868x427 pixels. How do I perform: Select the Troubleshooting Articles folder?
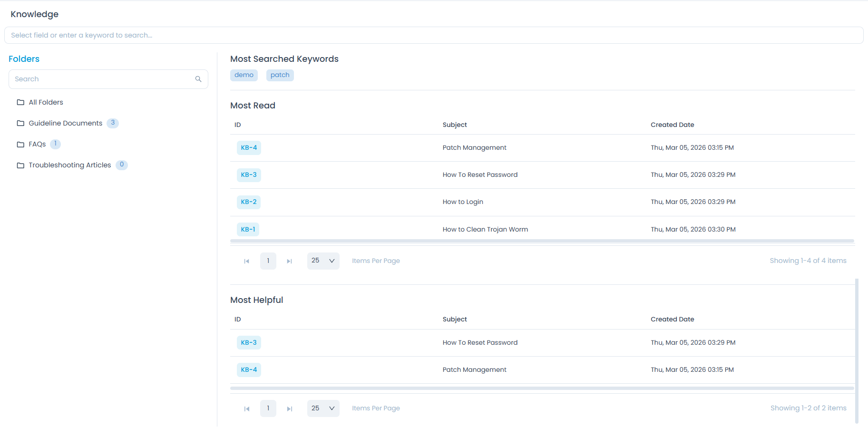tap(69, 165)
